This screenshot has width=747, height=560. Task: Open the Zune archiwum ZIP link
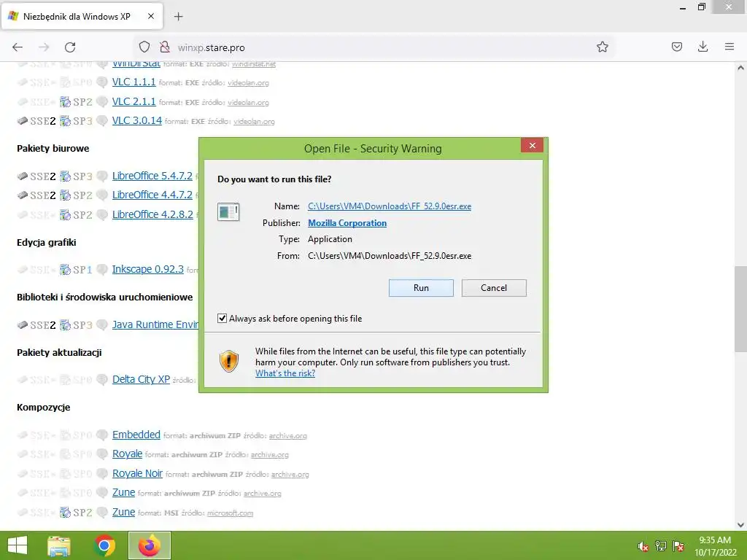pyautogui.click(x=123, y=492)
